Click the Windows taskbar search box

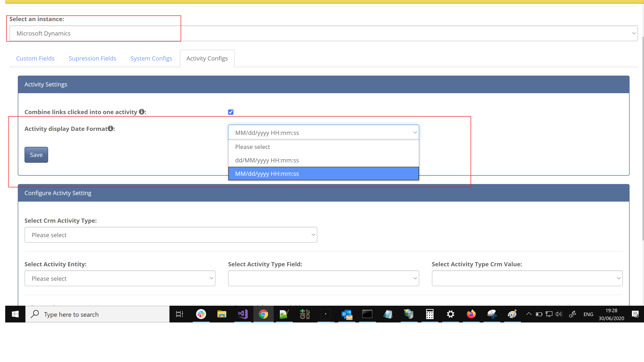(x=97, y=314)
